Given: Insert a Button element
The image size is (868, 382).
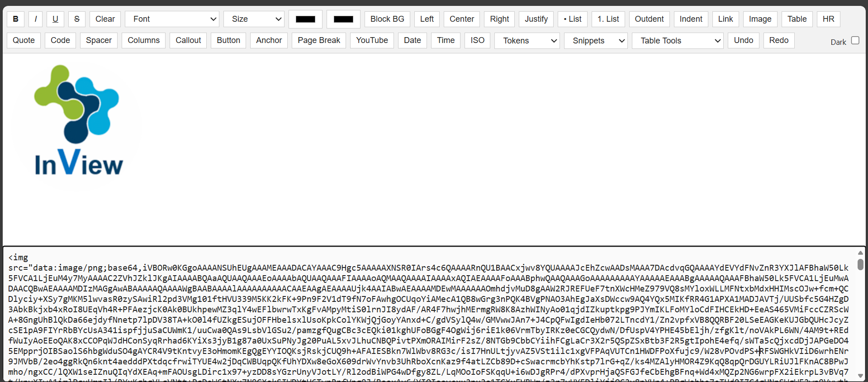Looking at the screenshot, I should (x=228, y=40).
